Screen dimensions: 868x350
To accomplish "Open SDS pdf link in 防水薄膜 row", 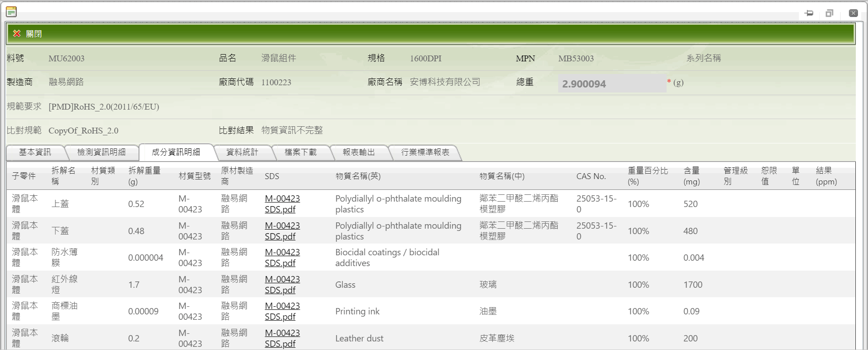I will click(282, 258).
